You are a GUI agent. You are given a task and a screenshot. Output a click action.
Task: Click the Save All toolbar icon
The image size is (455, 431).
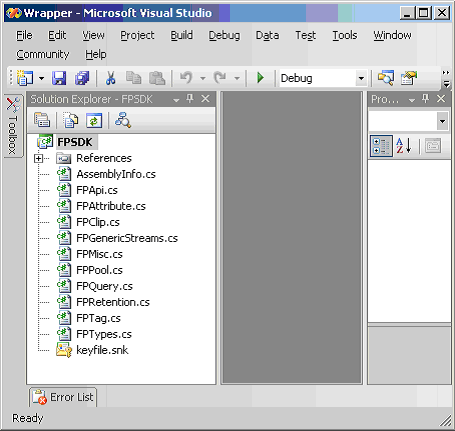82,78
